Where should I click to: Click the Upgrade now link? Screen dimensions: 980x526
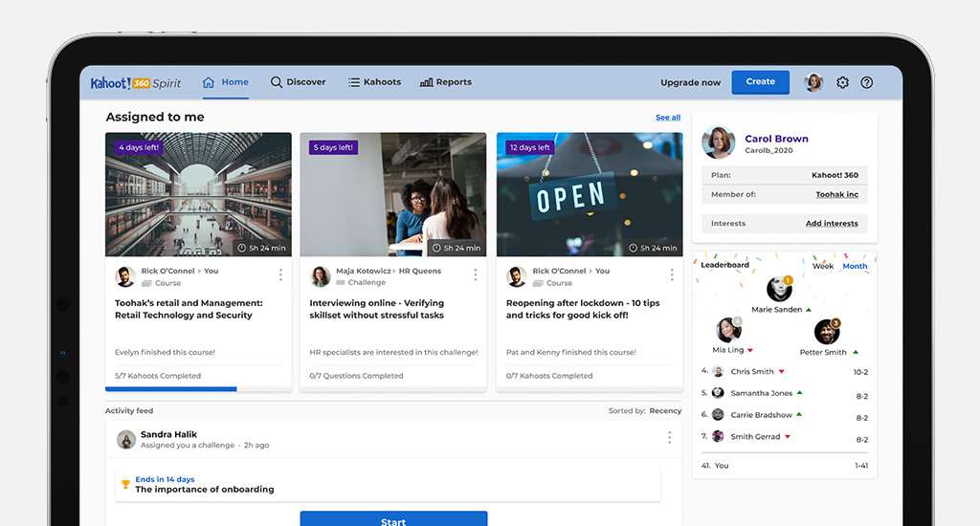(x=691, y=82)
